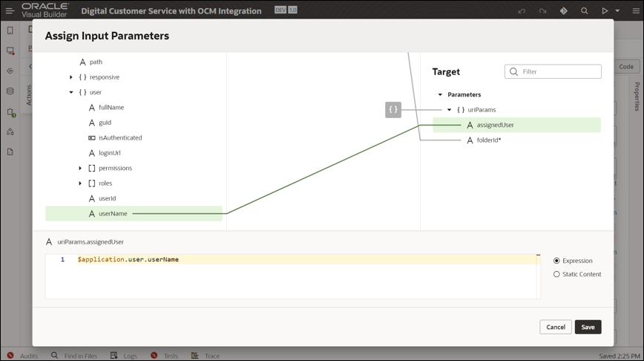The width and height of the screenshot is (644, 361).
Task: Open Find in Files bottom panel
Action: (x=74, y=356)
